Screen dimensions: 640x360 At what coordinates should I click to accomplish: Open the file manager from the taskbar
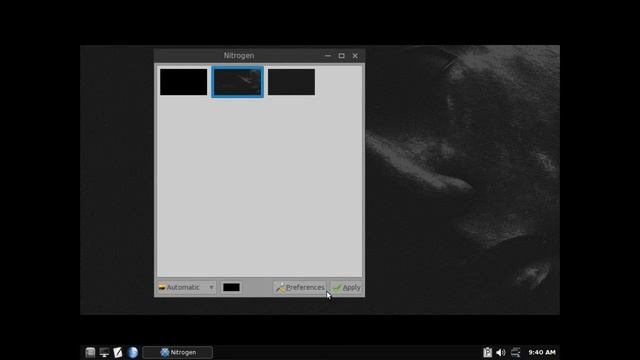point(90,352)
